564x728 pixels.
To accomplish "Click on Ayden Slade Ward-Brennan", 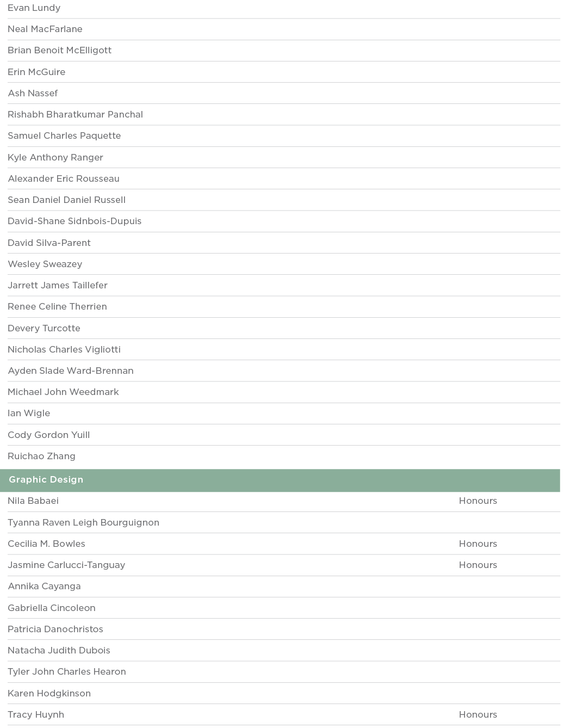I will 71,371.
